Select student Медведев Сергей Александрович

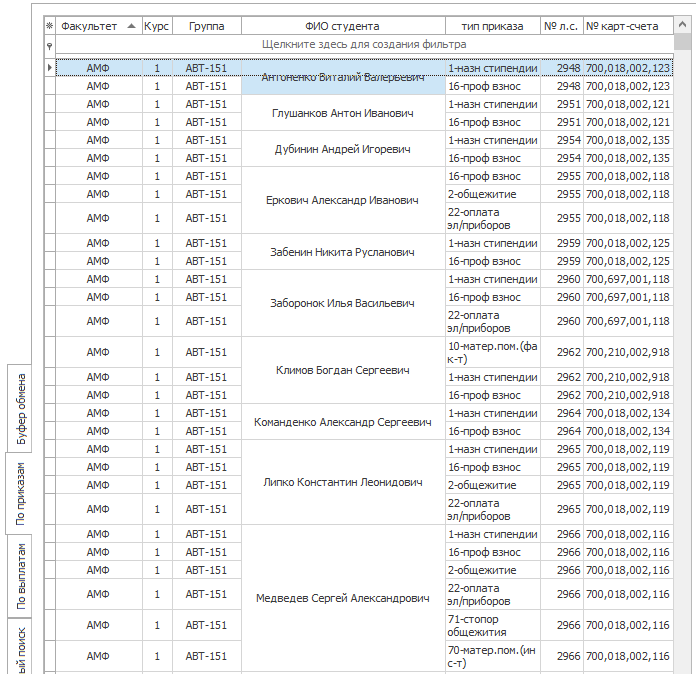(x=343, y=599)
